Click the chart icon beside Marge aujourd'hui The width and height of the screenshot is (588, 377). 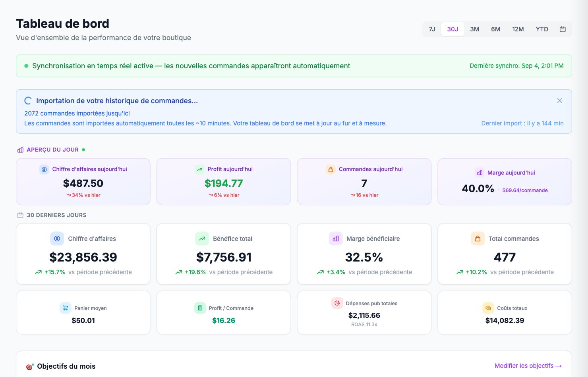(480, 173)
